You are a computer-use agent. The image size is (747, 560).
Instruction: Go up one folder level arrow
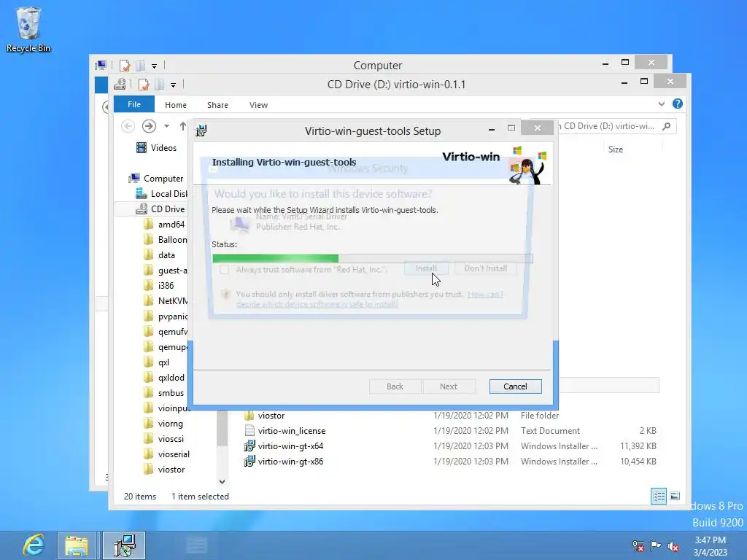(x=183, y=125)
